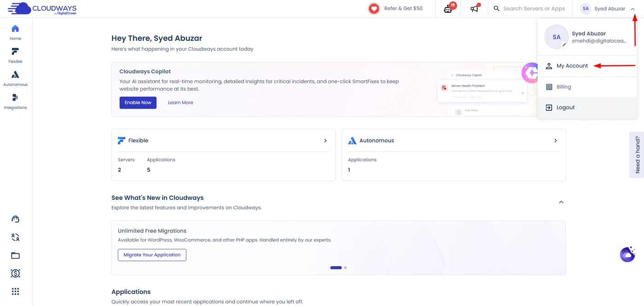Image resolution: width=644 pixels, height=306 pixels.
Task: Click the Flexible Applications count 5
Action: pyautogui.click(x=149, y=170)
